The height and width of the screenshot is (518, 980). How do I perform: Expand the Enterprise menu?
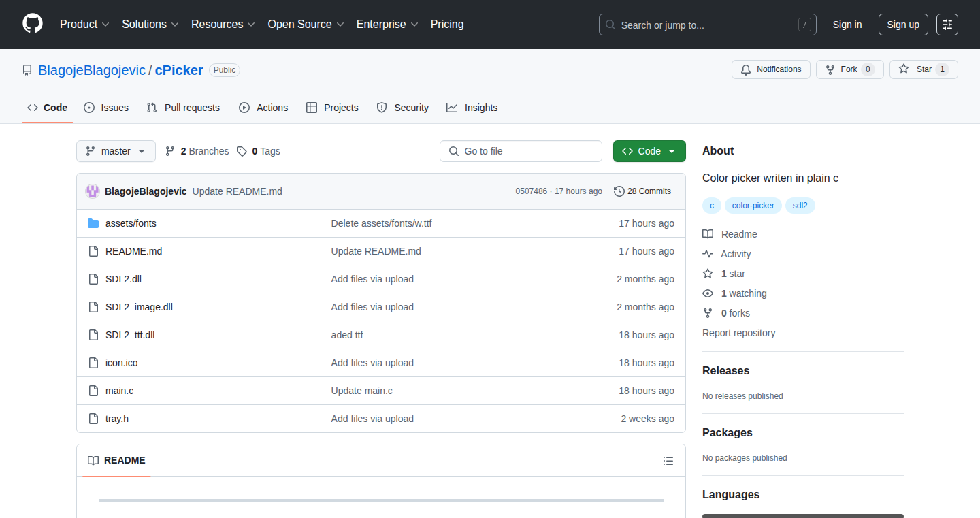point(387,24)
